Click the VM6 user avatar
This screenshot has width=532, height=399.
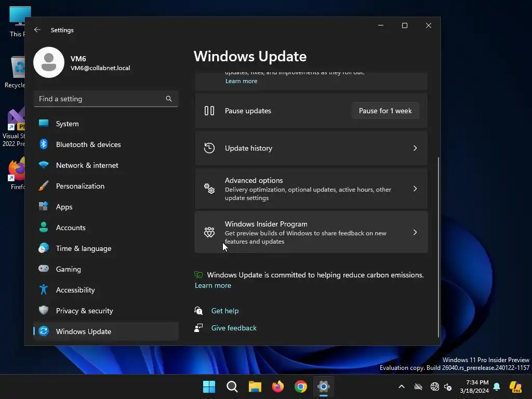pos(49,62)
